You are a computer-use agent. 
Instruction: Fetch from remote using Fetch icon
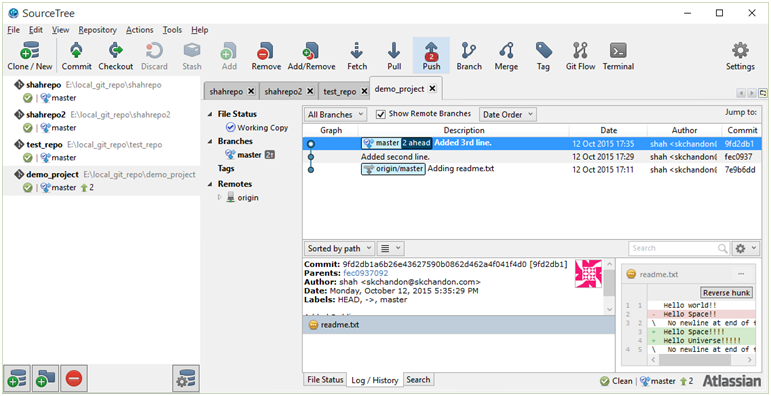click(x=357, y=55)
